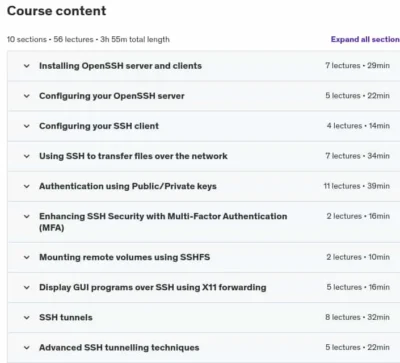This screenshot has width=400, height=363.
Task: Open the Configuring your SSH client title
Action: 99,126
